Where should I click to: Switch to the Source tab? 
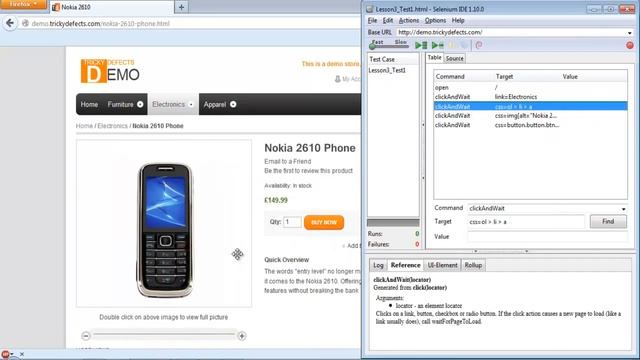coord(454,58)
